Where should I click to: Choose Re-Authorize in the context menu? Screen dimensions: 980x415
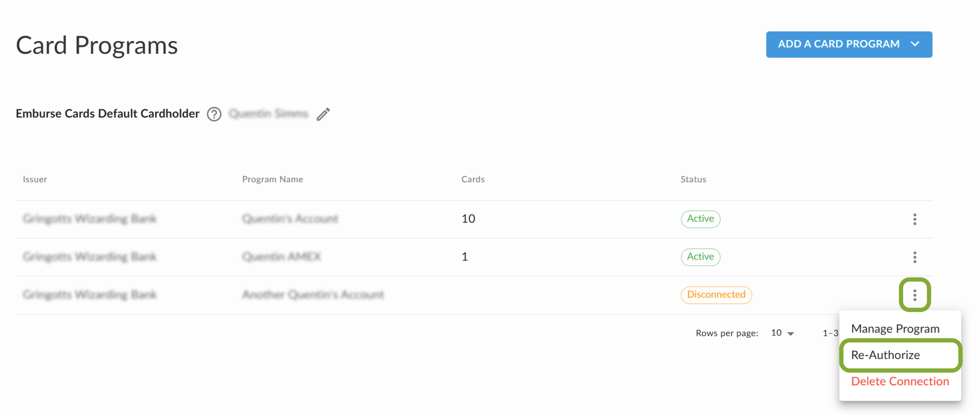[x=885, y=355]
